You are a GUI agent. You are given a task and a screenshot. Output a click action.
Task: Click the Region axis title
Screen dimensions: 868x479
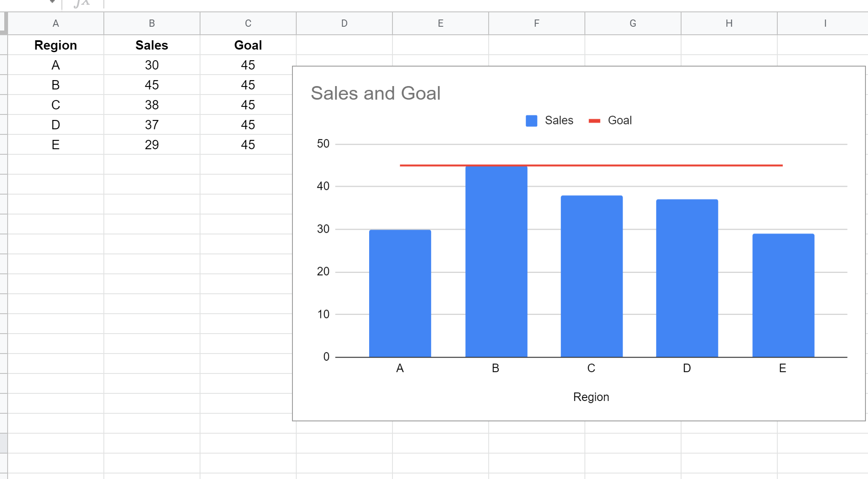click(x=591, y=397)
